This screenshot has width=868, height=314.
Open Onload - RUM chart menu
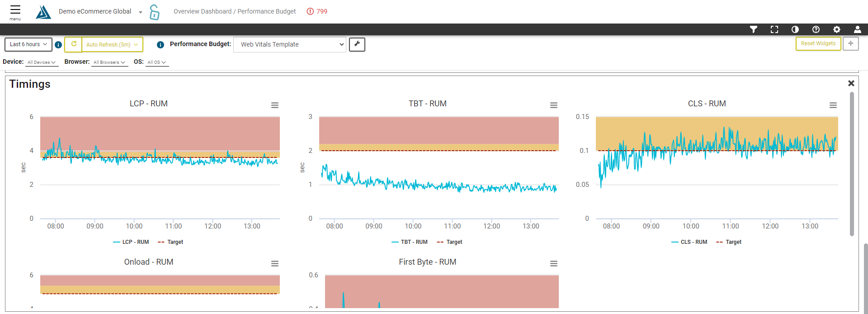click(x=275, y=264)
